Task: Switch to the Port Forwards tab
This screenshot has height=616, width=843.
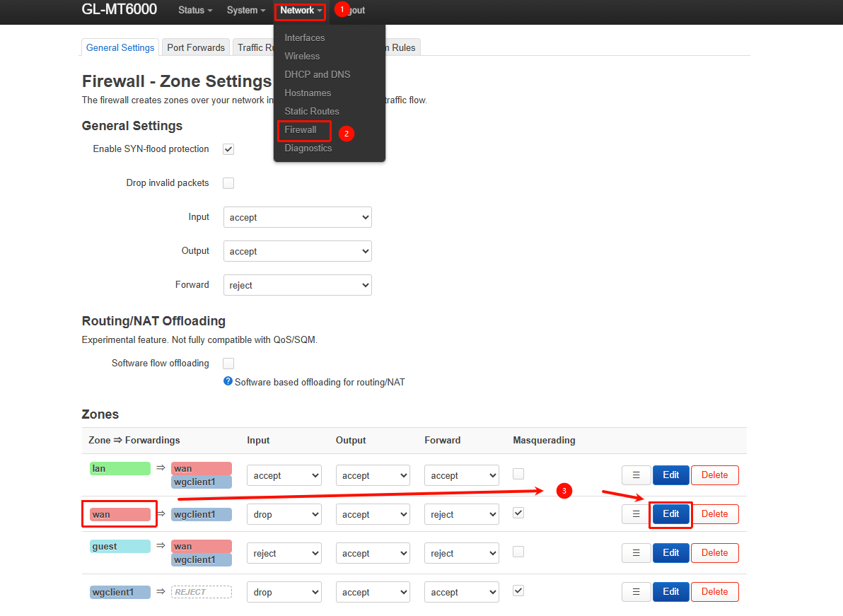Action: click(196, 47)
